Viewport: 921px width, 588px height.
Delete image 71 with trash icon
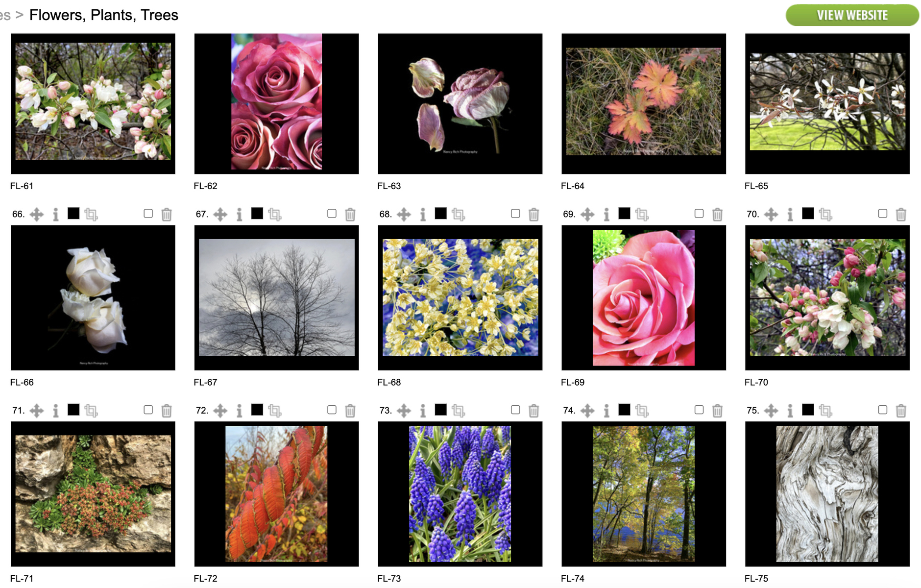[x=167, y=411]
